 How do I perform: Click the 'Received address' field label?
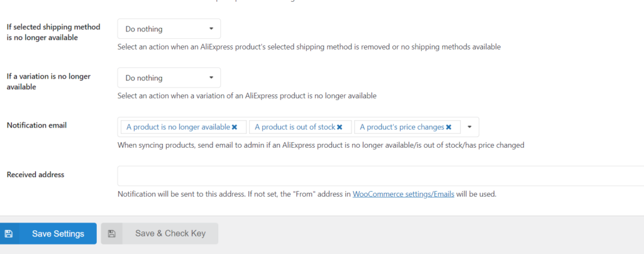[35, 174]
